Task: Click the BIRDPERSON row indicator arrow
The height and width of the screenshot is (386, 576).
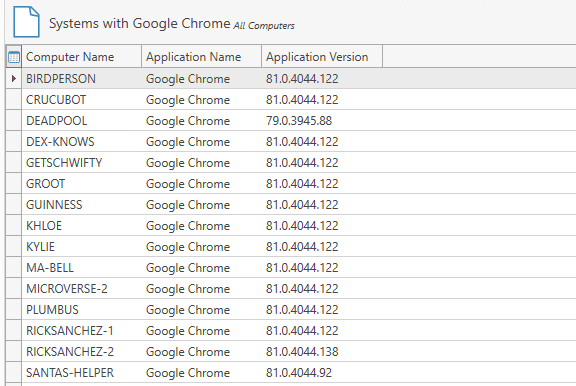Action: (14, 78)
